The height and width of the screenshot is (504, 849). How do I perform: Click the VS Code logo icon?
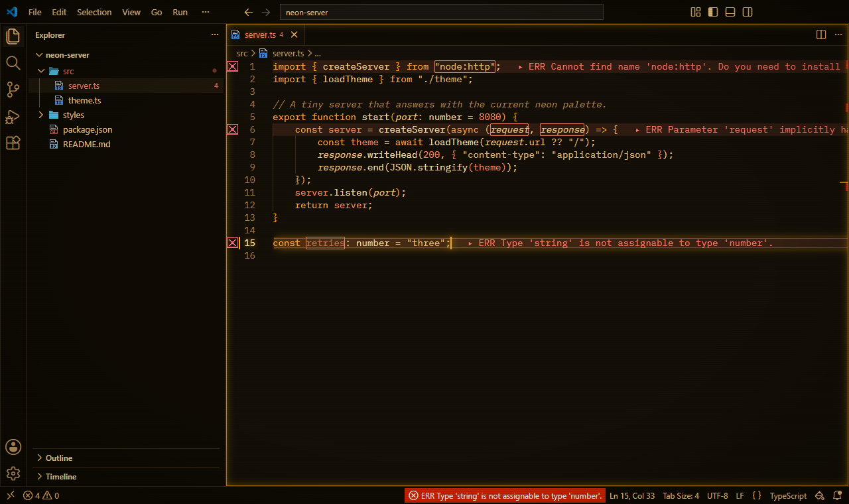click(x=12, y=12)
